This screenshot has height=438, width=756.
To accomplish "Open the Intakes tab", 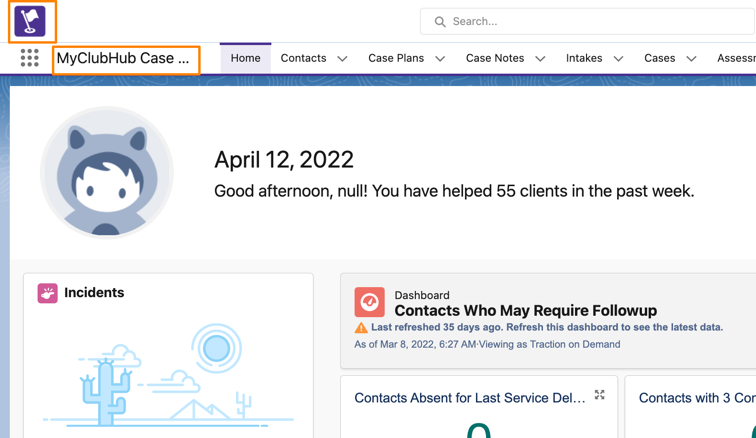I will pos(584,58).
